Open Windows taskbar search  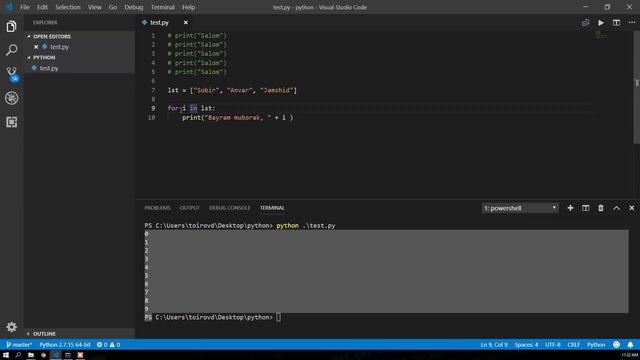click(18, 355)
